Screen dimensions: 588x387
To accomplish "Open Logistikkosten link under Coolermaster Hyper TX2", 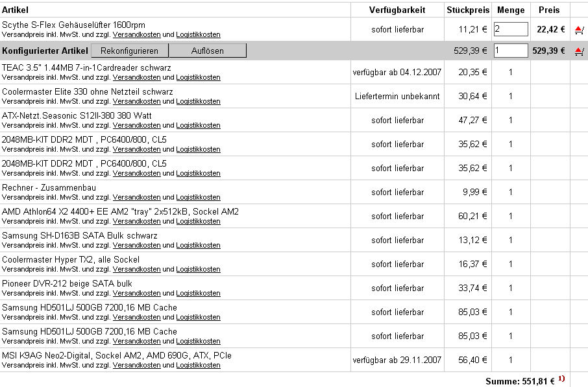I will (x=198, y=269).
